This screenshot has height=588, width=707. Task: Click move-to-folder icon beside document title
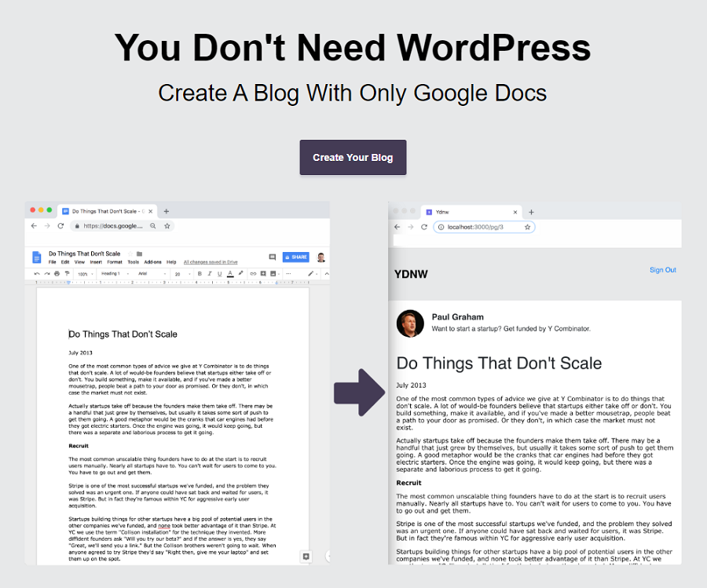pyautogui.click(x=139, y=254)
